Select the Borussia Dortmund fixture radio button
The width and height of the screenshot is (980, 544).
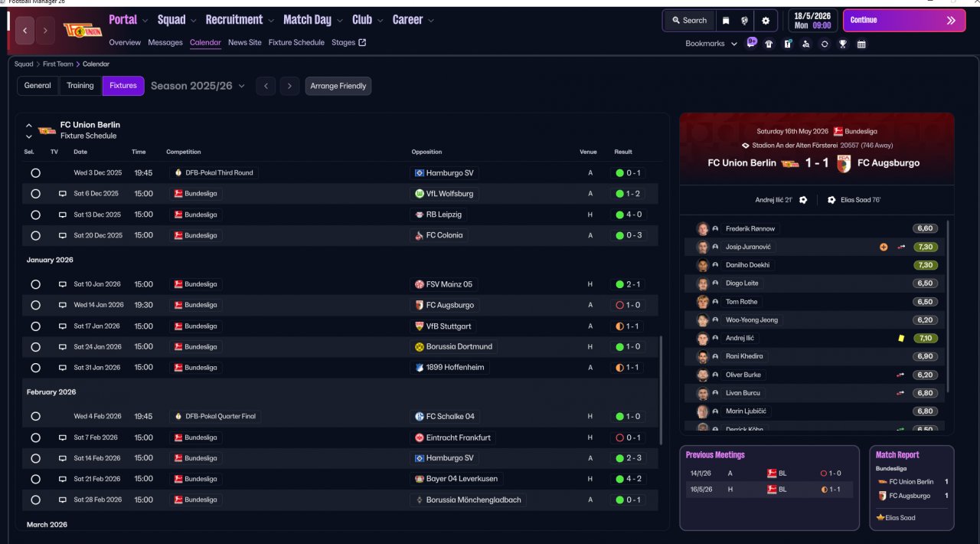pyautogui.click(x=35, y=347)
